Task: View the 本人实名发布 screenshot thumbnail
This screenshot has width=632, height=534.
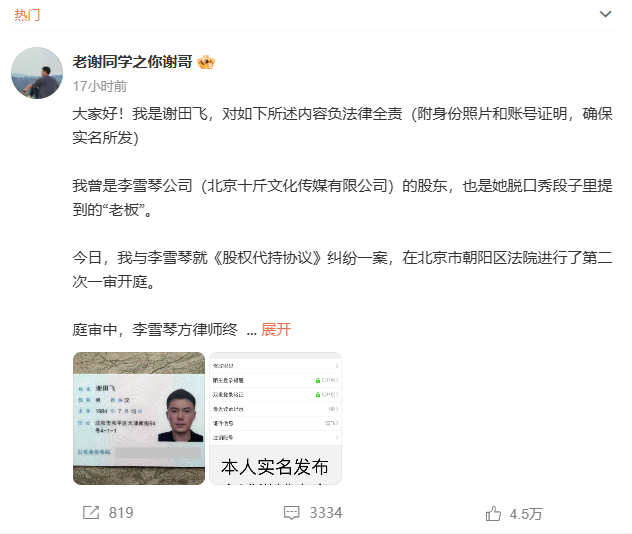Action: click(x=275, y=418)
